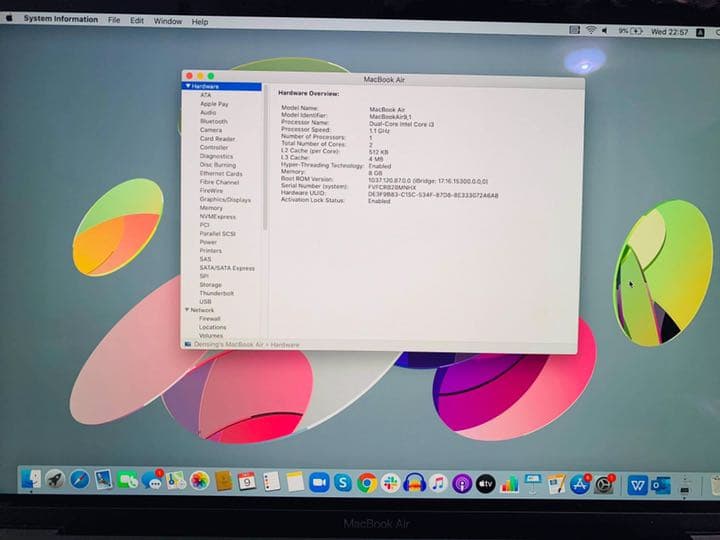This screenshot has width=720, height=540.
Task: Click the clock showing Wed 22:57
Action: click(669, 32)
